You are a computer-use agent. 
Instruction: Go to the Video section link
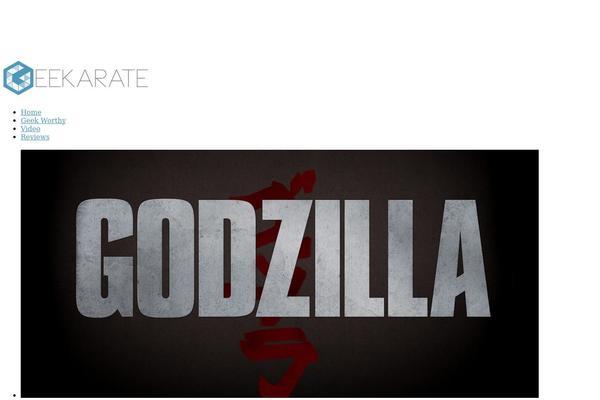[30, 129]
